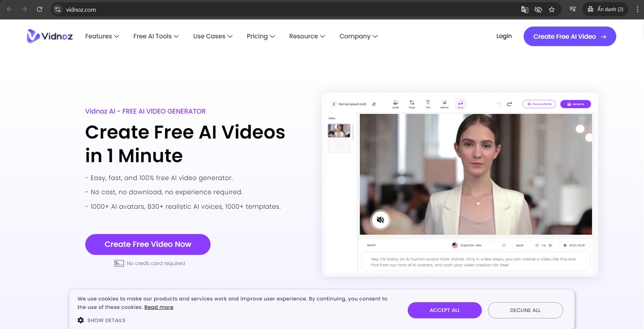This screenshot has height=329, width=644.
Task: Click the browser translate page icon
Action: pyautogui.click(x=524, y=10)
